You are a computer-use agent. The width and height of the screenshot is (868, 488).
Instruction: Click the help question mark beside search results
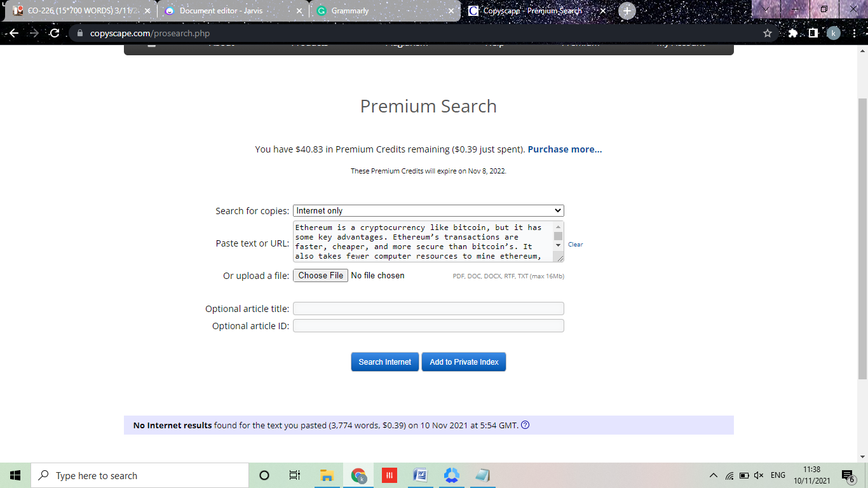[525, 425]
